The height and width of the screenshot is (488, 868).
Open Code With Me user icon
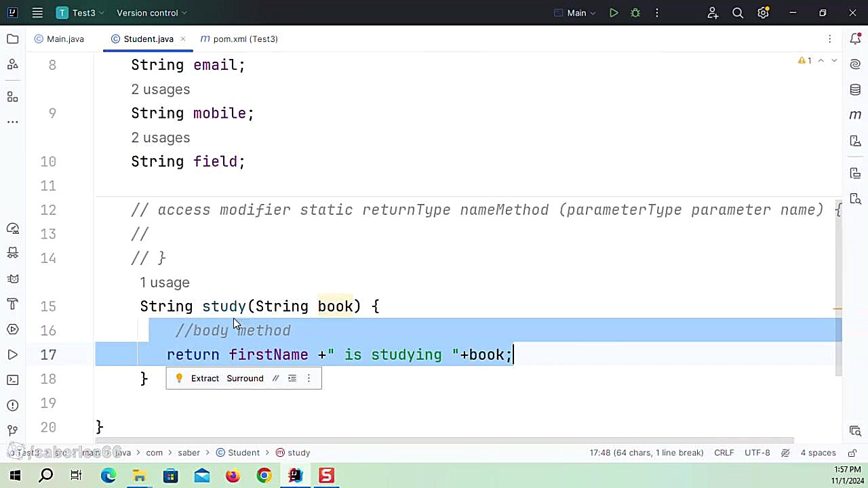[x=713, y=13]
